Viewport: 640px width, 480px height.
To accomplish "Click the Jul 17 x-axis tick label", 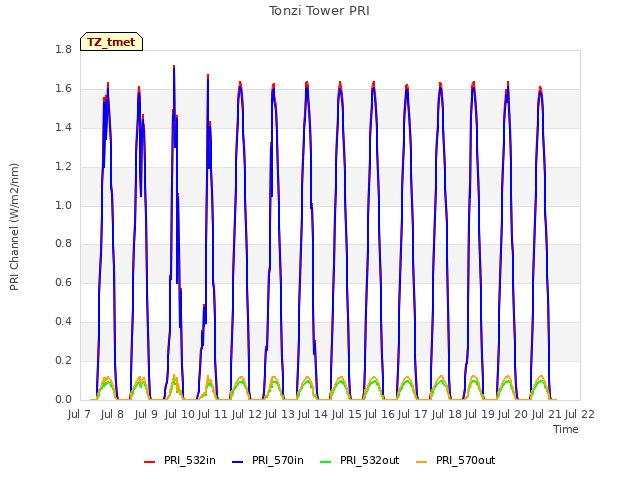I will pyautogui.click(x=413, y=414).
